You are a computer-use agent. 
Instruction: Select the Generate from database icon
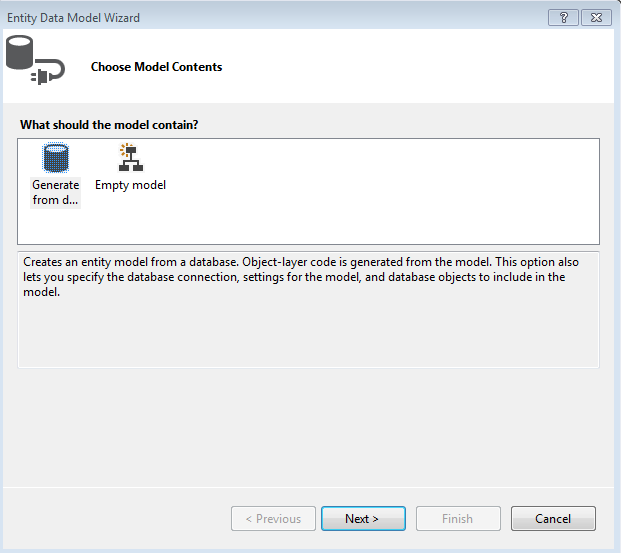click(55, 158)
